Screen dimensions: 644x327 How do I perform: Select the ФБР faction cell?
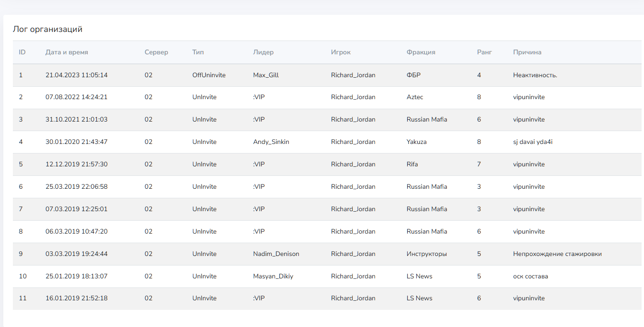tap(413, 75)
